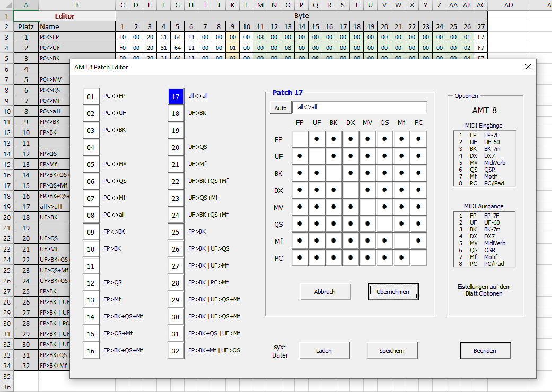552x392 pixels.
Task: Click the Auto name button
Action: tap(281, 108)
